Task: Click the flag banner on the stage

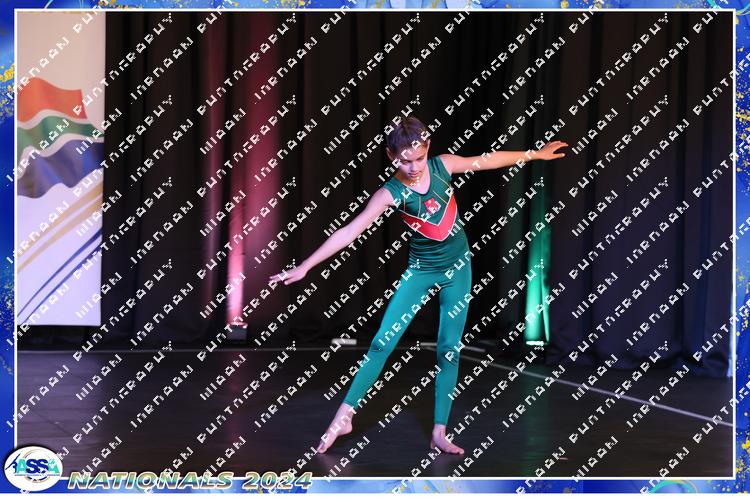Action: 61,168
